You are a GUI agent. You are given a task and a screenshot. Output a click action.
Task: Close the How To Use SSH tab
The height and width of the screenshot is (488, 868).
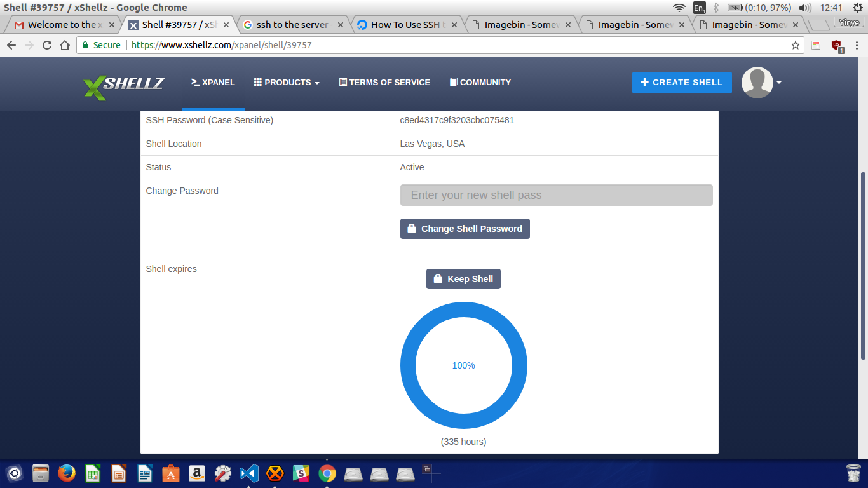click(454, 25)
